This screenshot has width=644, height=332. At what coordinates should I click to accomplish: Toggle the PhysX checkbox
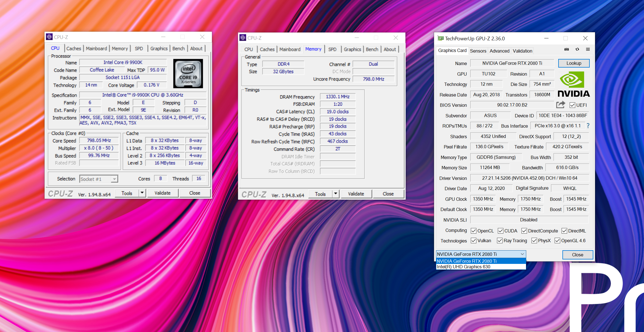(x=534, y=241)
